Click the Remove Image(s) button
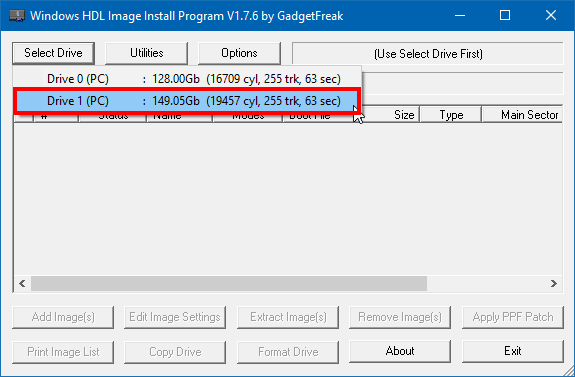 [400, 317]
